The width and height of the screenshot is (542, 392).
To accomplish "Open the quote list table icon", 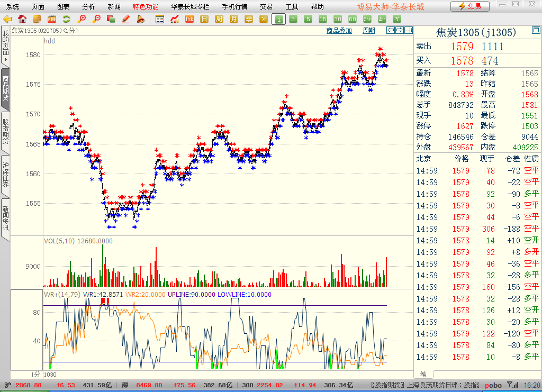I will tap(160, 19).
